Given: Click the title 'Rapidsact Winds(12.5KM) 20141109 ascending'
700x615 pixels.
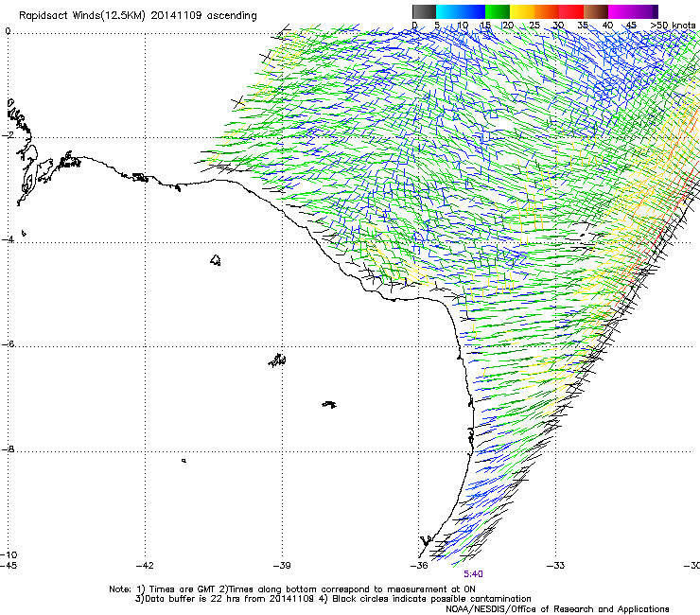Looking at the screenshot, I should point(138,16).
